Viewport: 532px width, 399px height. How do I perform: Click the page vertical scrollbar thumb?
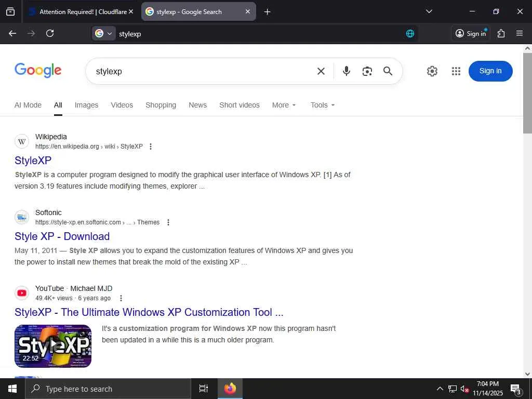527,93
